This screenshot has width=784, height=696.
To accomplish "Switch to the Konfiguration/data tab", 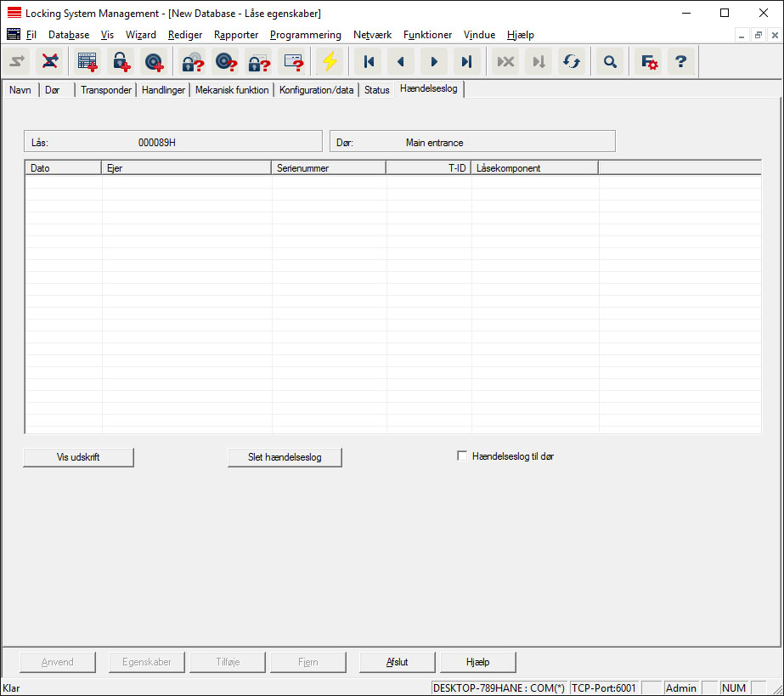I will (316, 90).
